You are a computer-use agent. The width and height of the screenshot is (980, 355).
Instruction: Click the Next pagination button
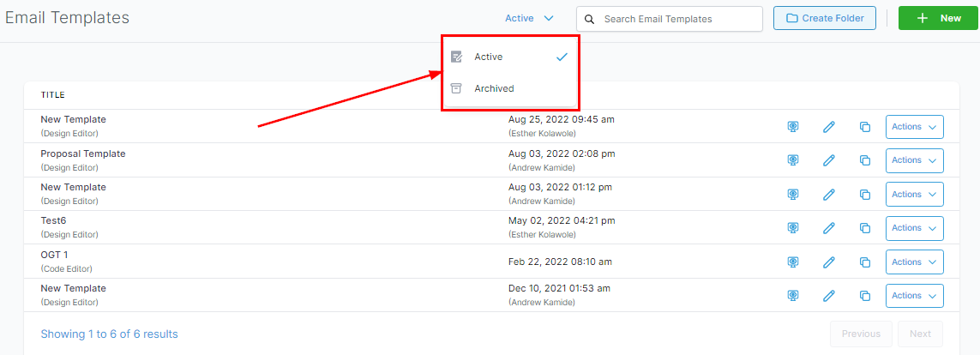[920, 334]
